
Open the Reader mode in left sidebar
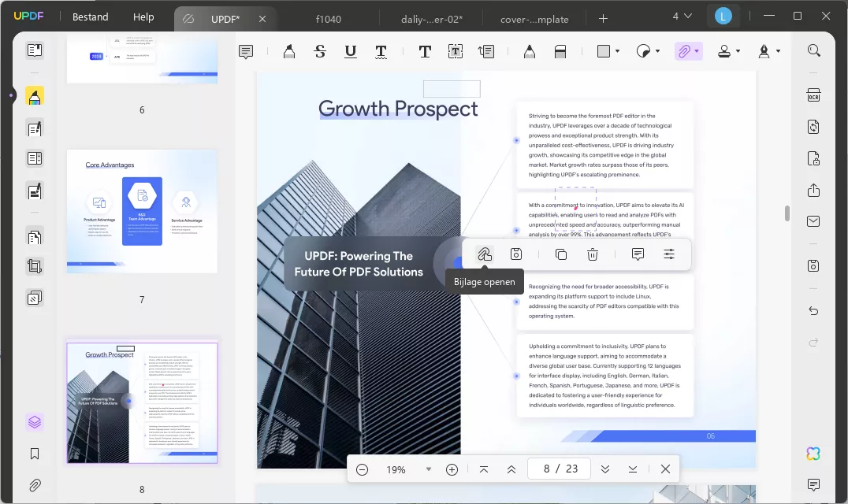pos(35,50)
